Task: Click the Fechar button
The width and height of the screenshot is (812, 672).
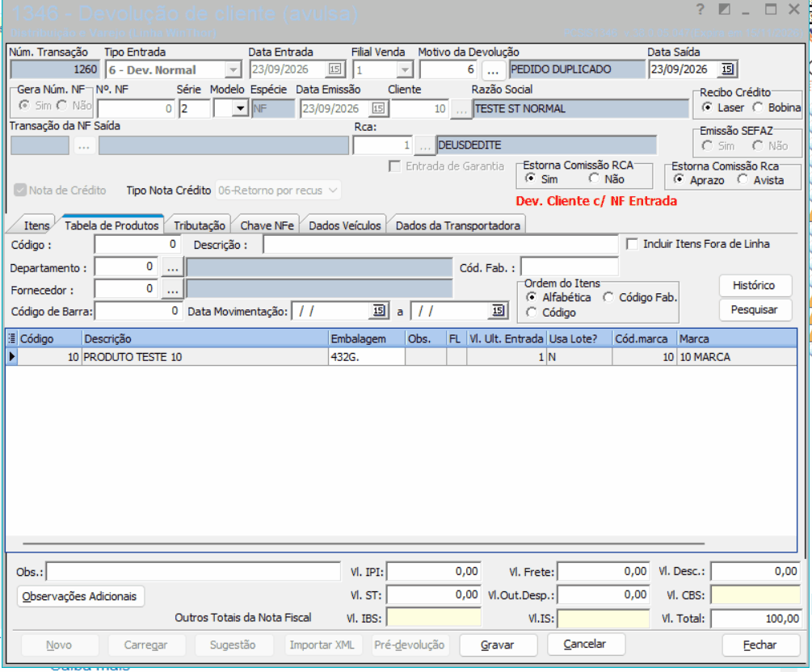Action: click(759, 645)
